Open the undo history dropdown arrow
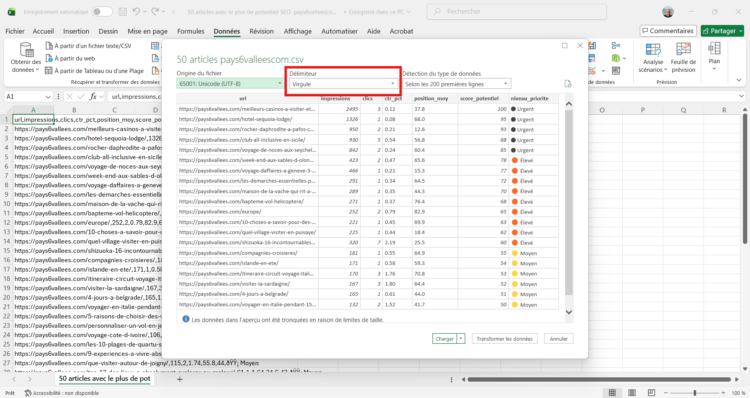 [x=144, y=11]
